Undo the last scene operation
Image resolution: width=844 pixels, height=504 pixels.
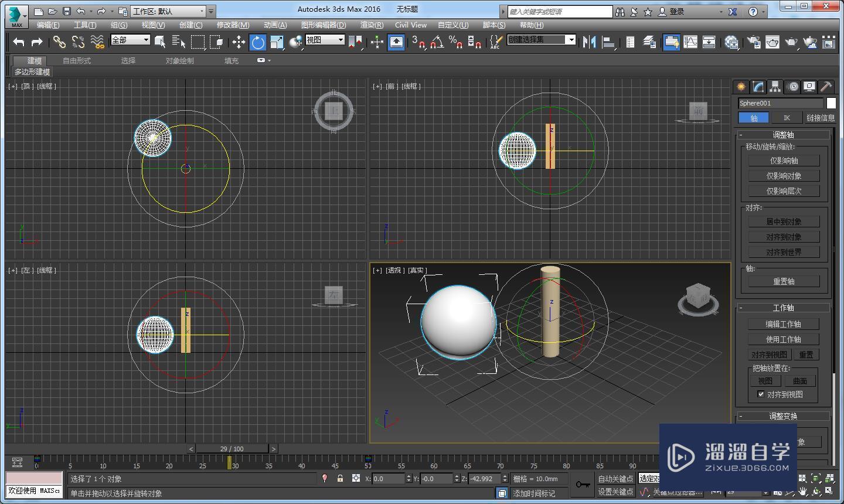[x=19, y=42]
